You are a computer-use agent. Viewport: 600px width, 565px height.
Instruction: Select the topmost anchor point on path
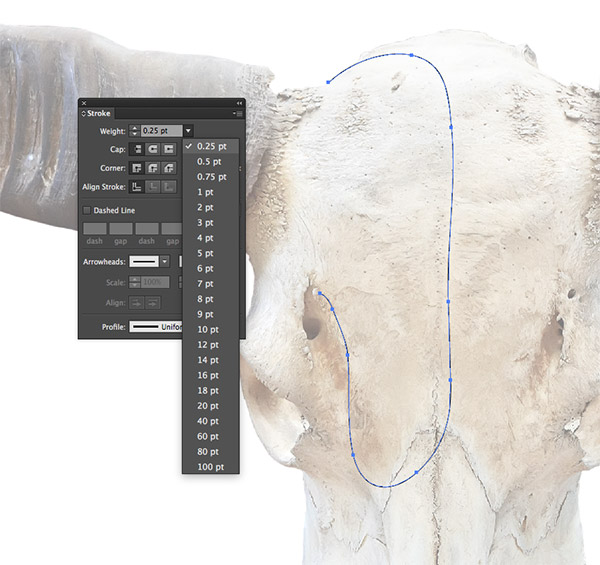411,55
